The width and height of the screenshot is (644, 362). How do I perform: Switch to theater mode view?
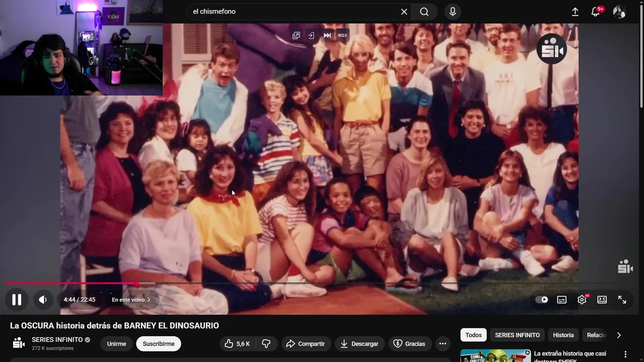602,300
